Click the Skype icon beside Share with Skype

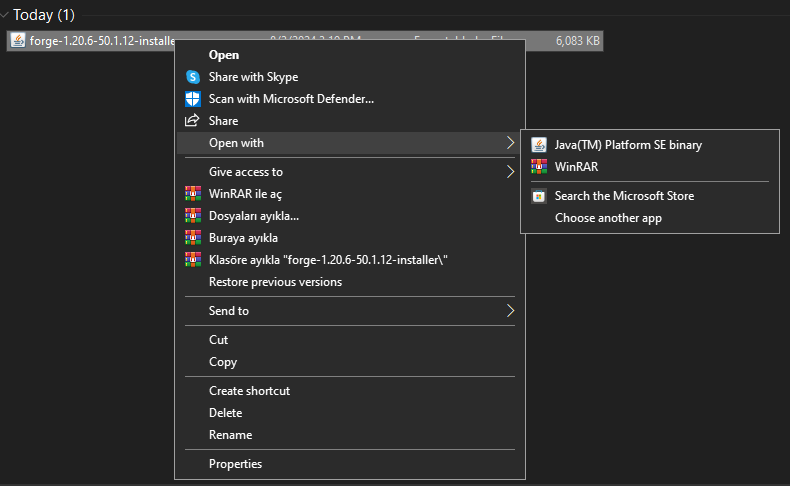[193, 77]
